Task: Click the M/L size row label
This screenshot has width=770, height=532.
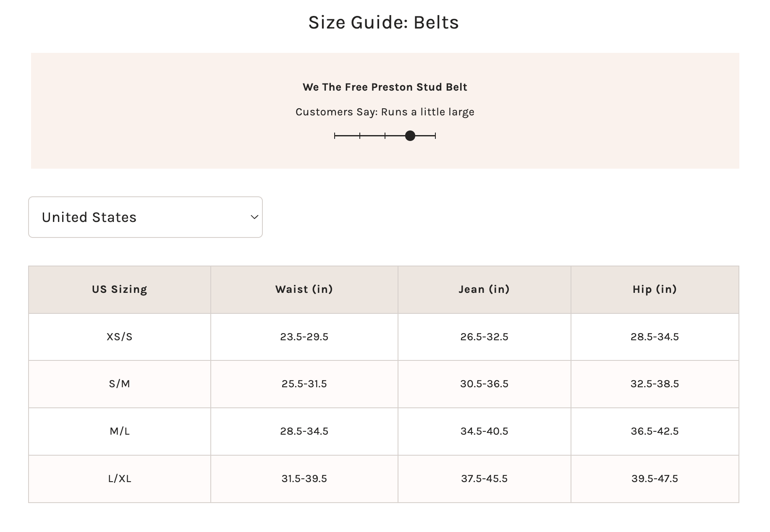Action: [120, 431]
